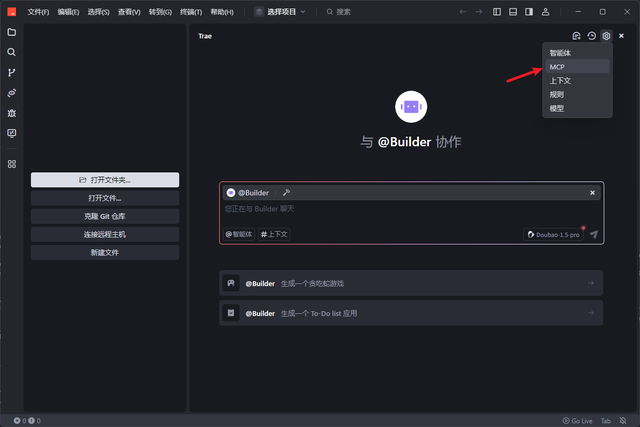Click the Builder robot avatar
The height and width of the screenshot is (427, 640).
click(x=411, y=107)
